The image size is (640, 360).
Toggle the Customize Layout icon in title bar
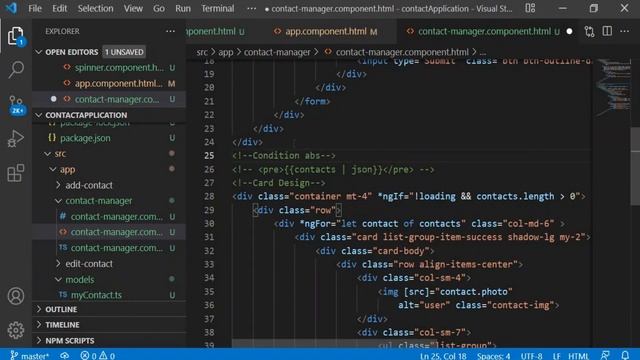coord(530,8)
